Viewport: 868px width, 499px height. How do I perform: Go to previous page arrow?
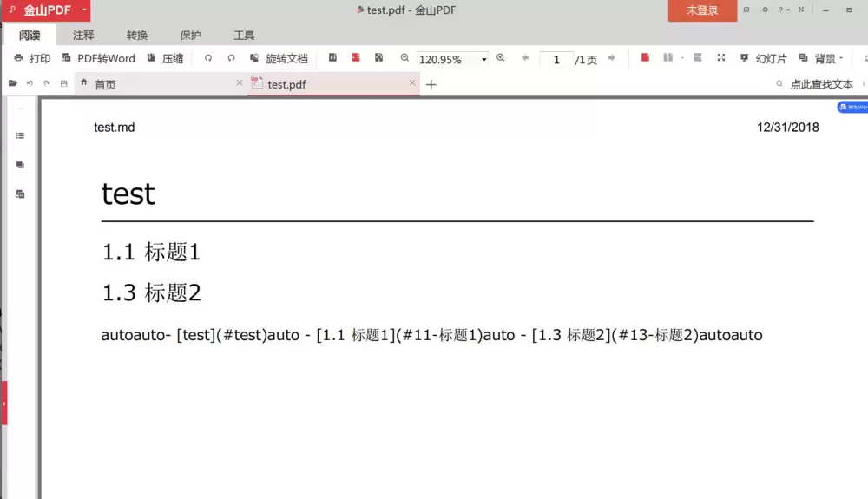pyautogui.click(x=525, y=57)
